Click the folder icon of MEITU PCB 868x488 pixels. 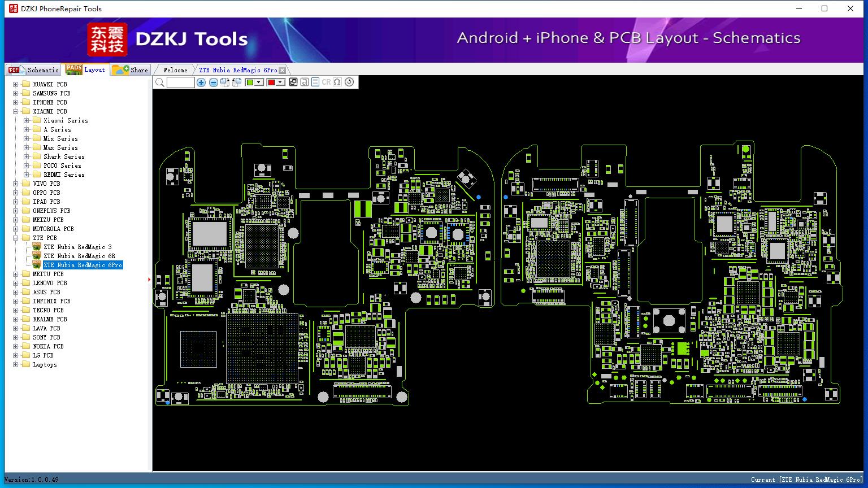pyautogui.click(x=25, y=274)
